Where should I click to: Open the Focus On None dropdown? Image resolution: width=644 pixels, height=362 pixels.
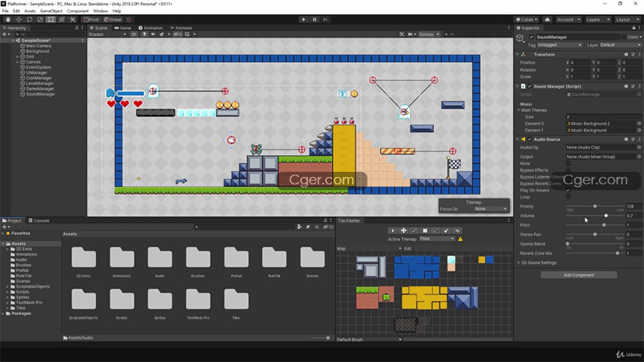(x=490, y=209)
